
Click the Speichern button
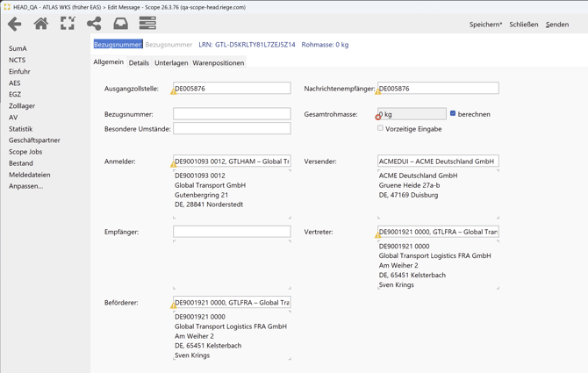pos(485,25)
